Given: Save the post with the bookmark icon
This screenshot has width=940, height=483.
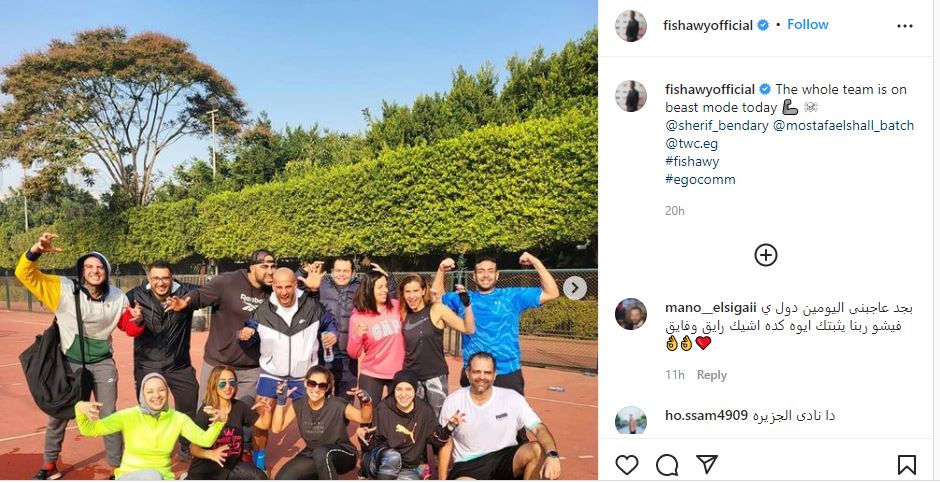Looking at the screenshot, I should pyautogui.click(x=906, y=464).
